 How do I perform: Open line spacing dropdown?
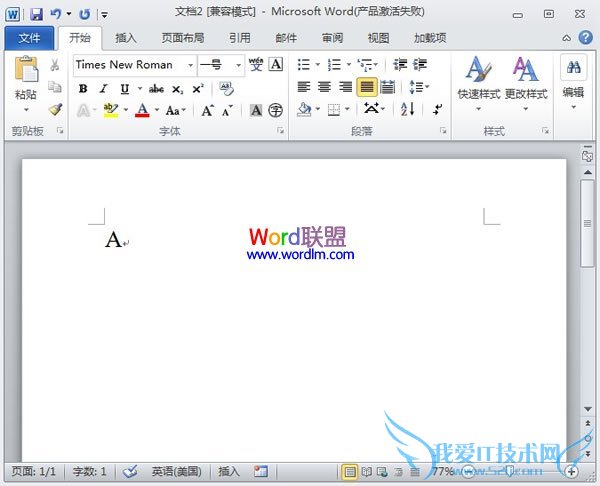(419, 87)
